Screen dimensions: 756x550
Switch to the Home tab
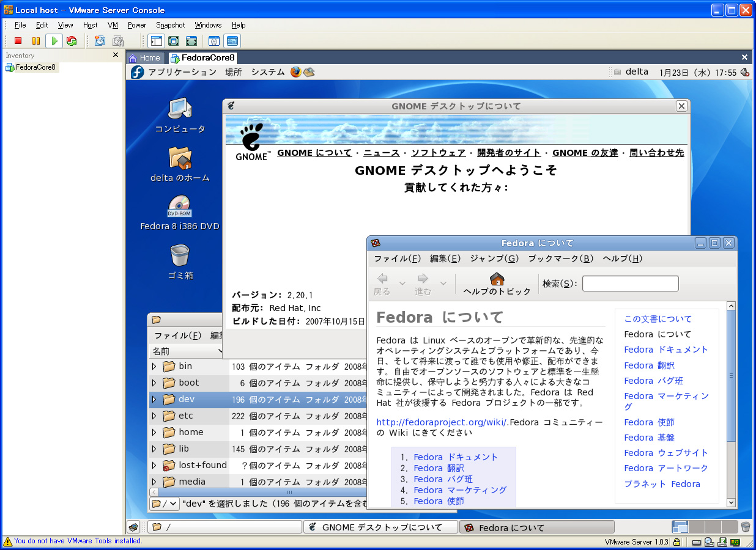tap(144, 58)
